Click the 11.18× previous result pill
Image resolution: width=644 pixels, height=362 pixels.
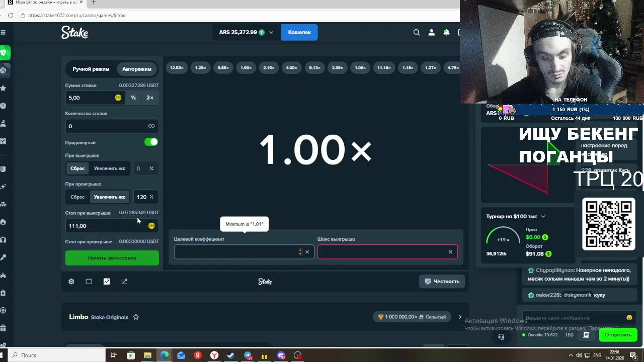point(384,68)
